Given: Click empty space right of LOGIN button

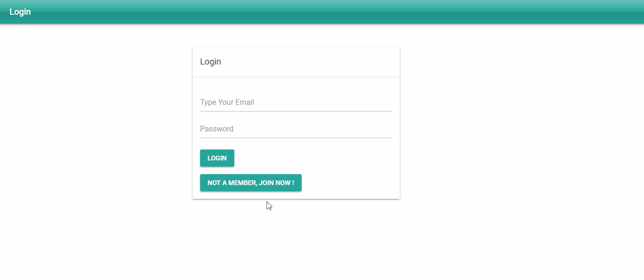Looking at the screenshot, I should pos(313,158).
